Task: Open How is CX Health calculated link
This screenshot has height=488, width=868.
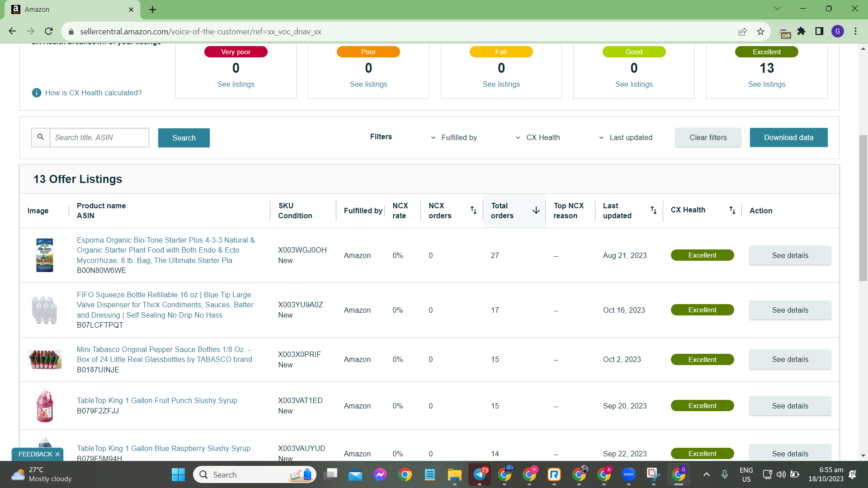Action: point(94,93)
